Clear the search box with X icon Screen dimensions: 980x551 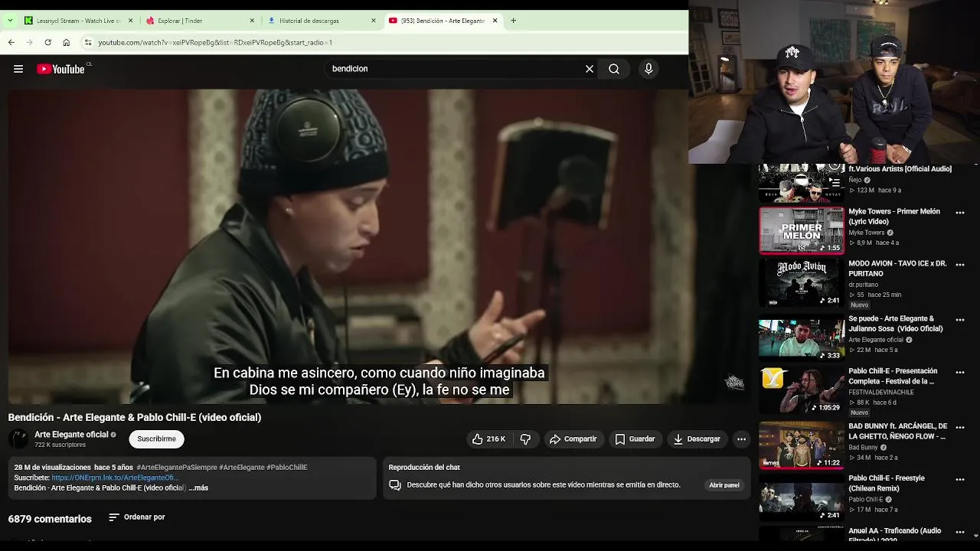click(590, 69)
